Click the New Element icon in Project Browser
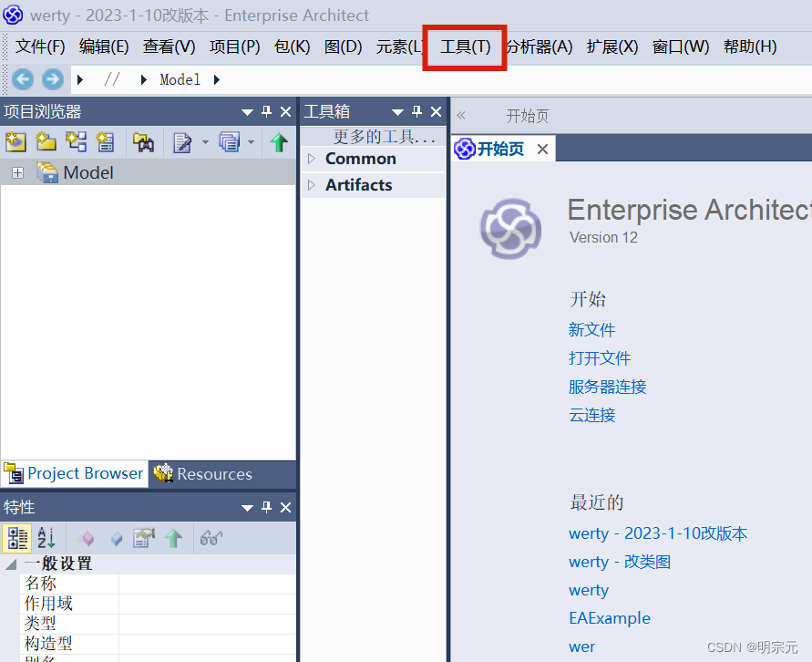This screenshot has height=662, width=812. tap(105, 141)
